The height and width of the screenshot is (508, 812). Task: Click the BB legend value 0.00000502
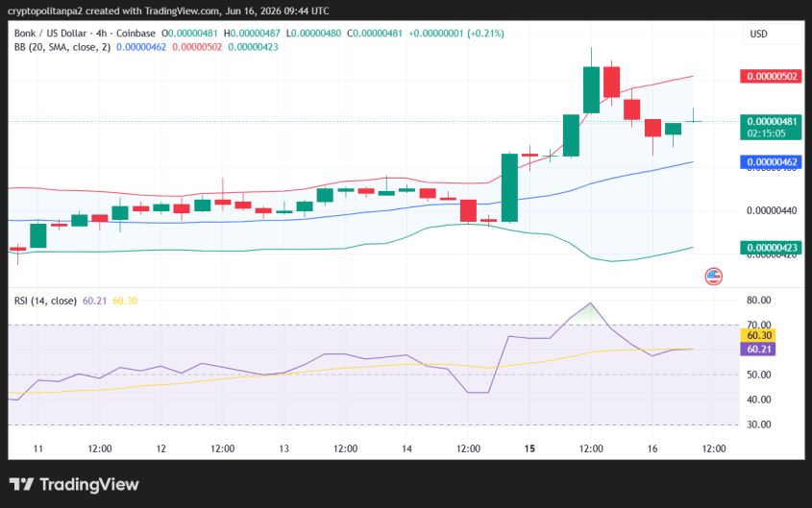(x=197, y=47)
